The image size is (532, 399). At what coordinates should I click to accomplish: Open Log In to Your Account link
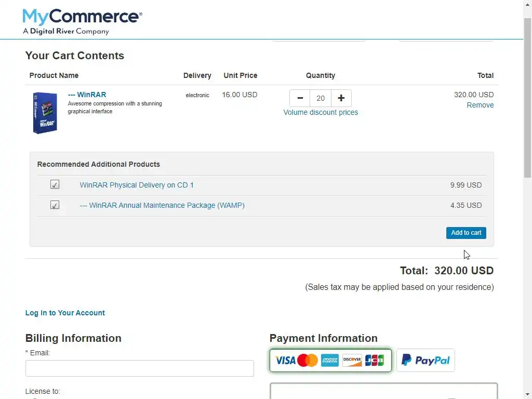[65, 313]
